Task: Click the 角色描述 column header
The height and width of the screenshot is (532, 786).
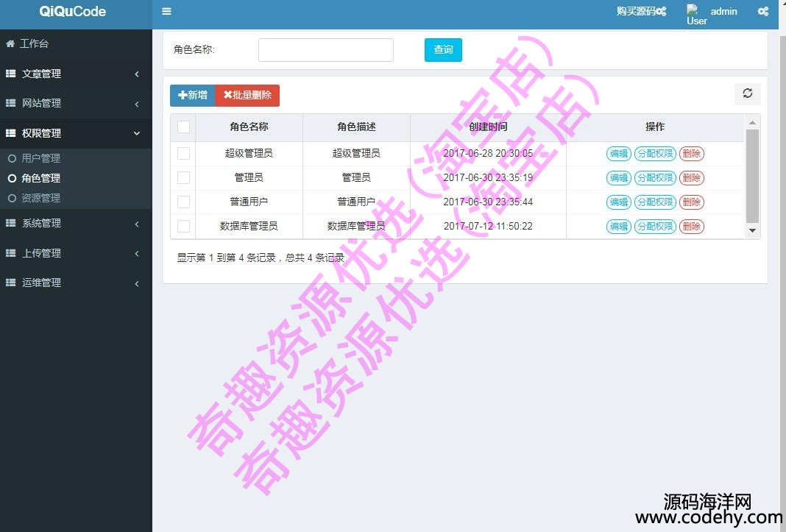Action: tap(356, 127)
